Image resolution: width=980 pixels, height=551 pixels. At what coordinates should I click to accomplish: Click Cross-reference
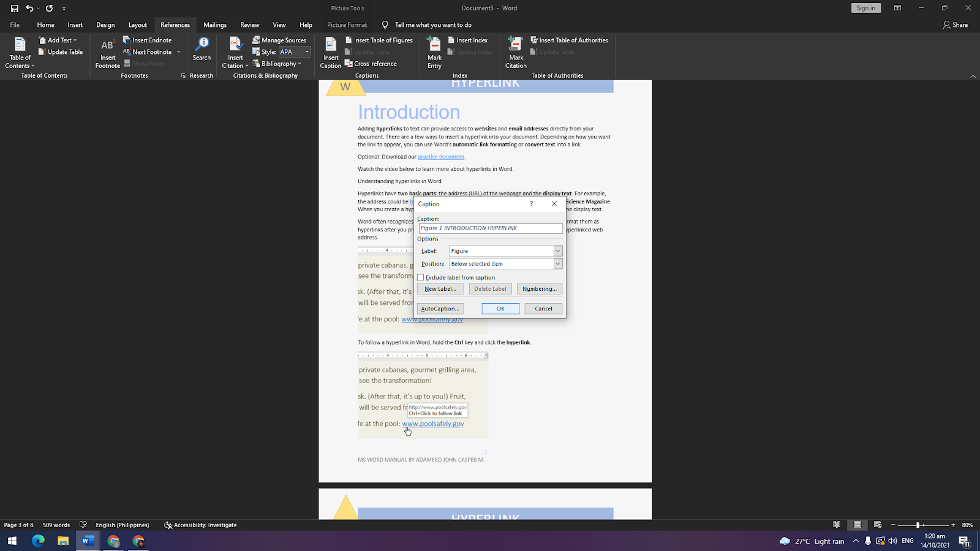tap(371, 64)
